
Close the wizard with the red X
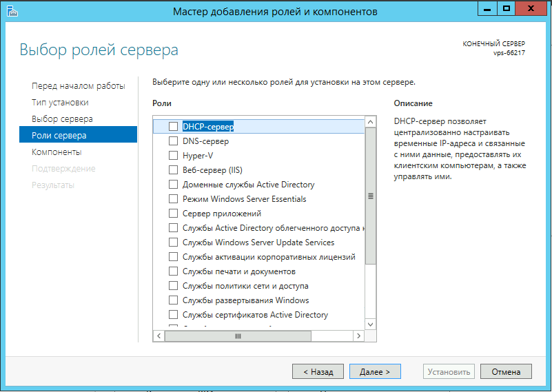(533, 8)
